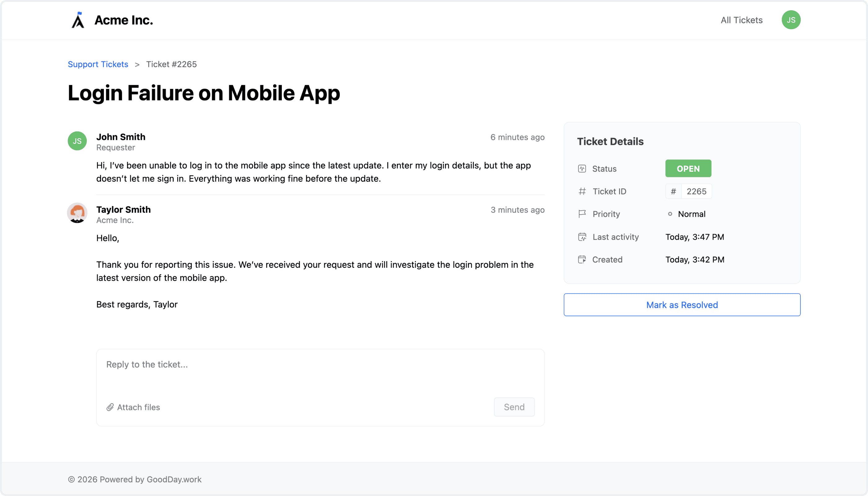Screen dimensions: 868x496
Task: Click the Ticket Details heading
Action: [610, 141]
